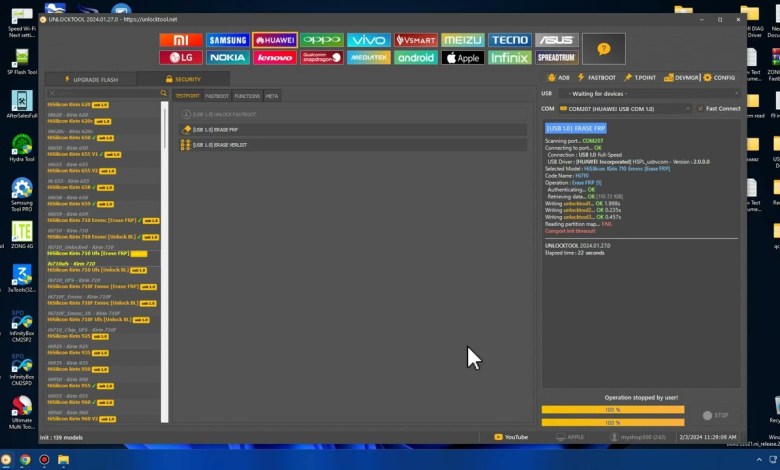This screenshot has width=780, height=470.
Task: Click the STOP button
Action: click(x=716, y=415)
